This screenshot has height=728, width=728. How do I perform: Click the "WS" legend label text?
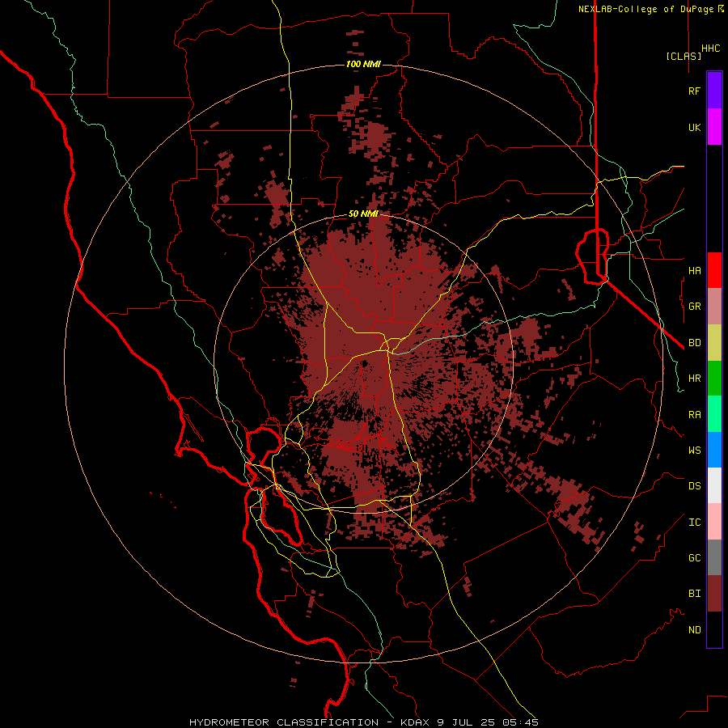click(694, 451)
